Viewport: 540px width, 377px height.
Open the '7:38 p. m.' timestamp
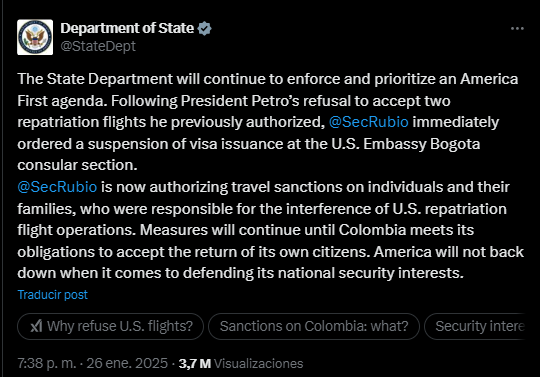[x=47, y=364]
